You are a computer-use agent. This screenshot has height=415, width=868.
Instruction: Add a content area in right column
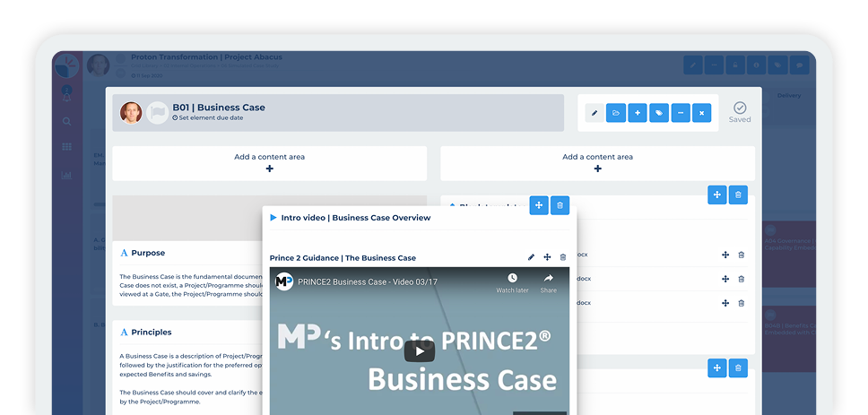[x=598, y=163]
